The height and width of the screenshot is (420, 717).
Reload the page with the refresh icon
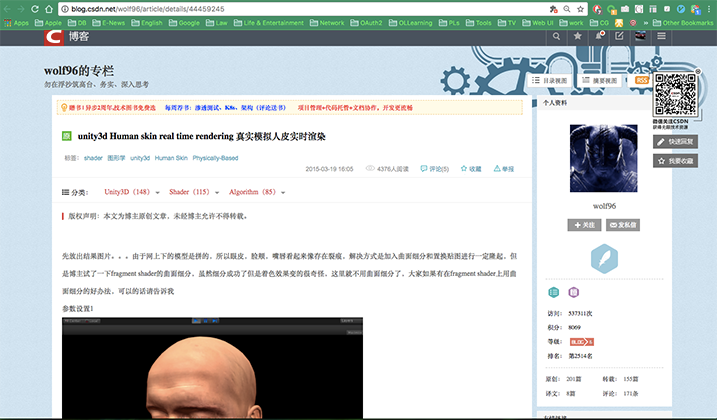pyautogui.click(x=35, y=9)
